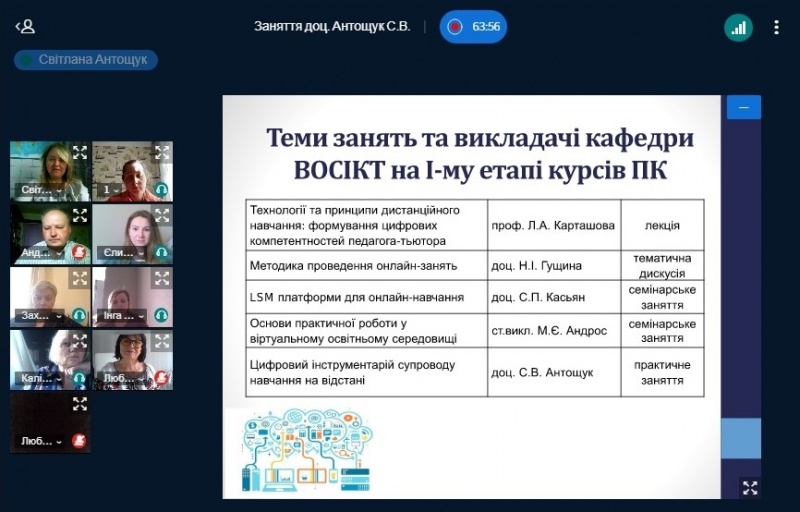Expand Єли… webcam to fullscreen
Screen dimensions: 800x512
[x=161, y=216]
